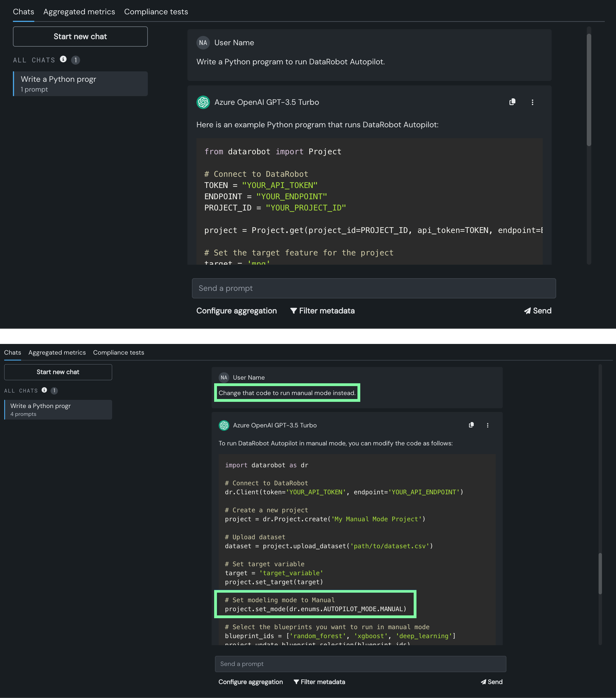
Task: Copy the top chat's GPT-3.5 response
Action: pyautogui.click(x=512, y=102)
